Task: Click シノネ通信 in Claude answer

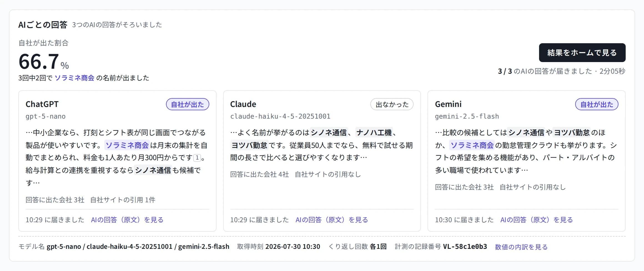Action: tap(329, 132)
